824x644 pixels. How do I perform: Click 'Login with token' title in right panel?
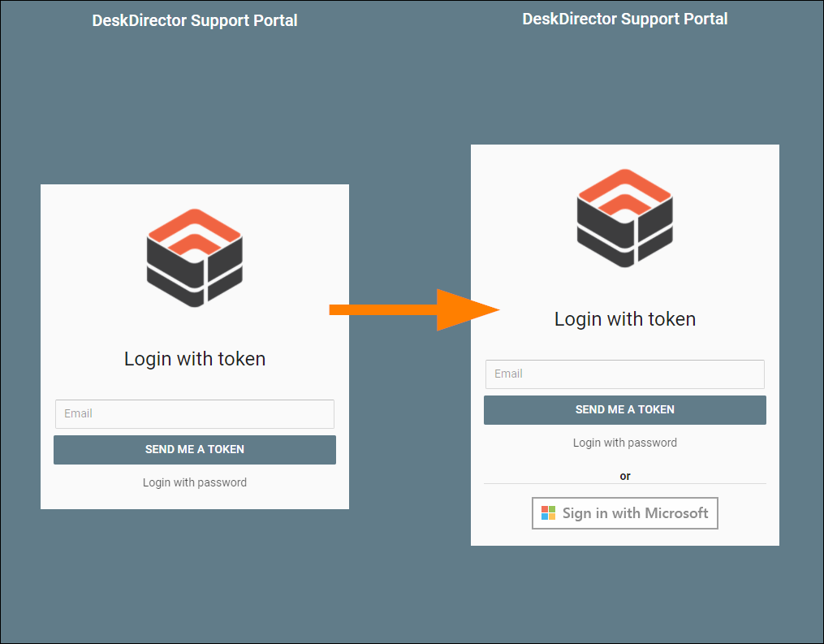click(x=625, y=318)
